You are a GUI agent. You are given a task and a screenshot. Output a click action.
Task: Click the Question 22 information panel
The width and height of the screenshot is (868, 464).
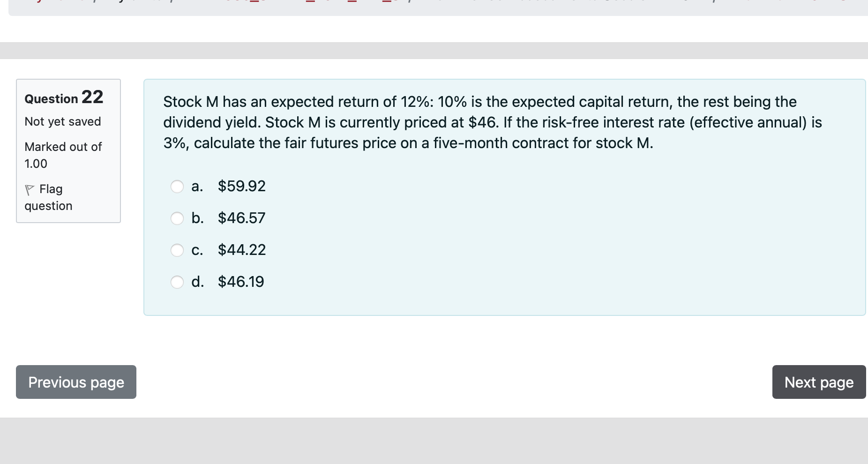[x=68, y=149]
